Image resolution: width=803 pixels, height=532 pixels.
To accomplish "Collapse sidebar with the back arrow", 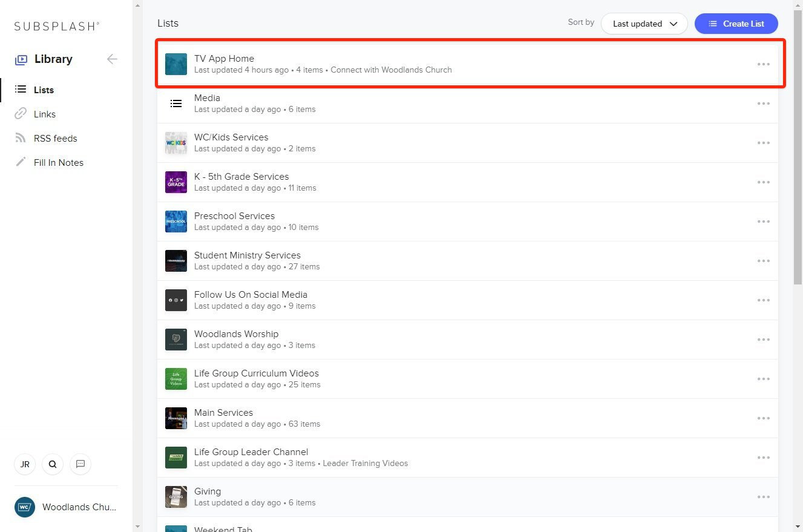I will (112, 59).
